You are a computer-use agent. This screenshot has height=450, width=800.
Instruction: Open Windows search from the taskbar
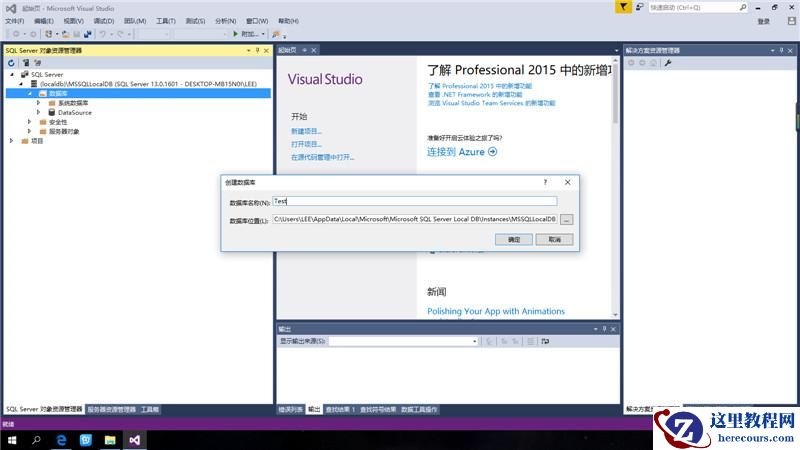coord(36,440)
